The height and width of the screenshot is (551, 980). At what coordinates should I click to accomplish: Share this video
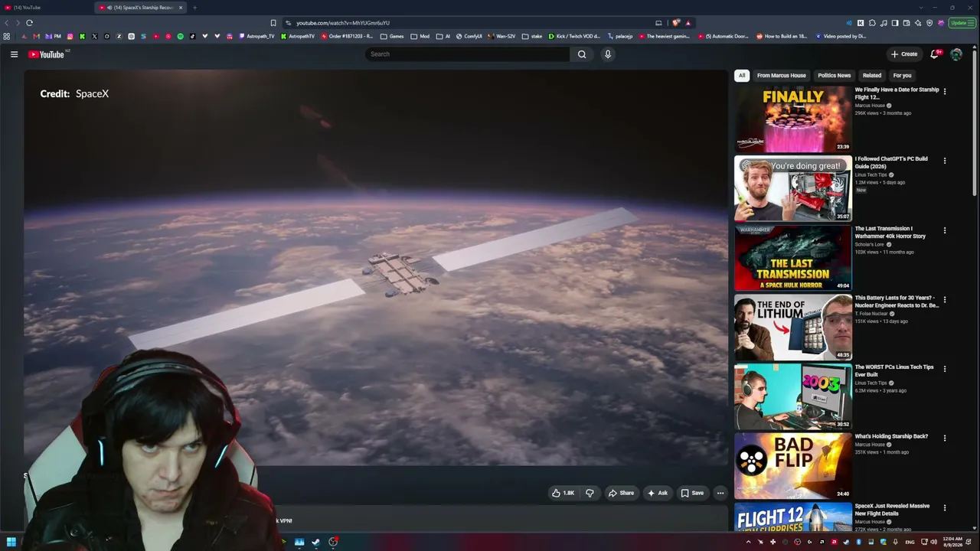pos(621,493)
